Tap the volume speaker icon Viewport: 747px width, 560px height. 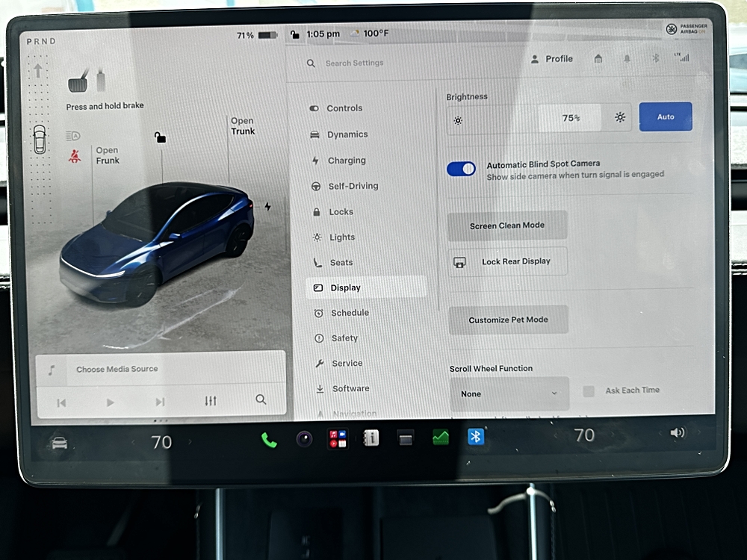tap(678, 433)
